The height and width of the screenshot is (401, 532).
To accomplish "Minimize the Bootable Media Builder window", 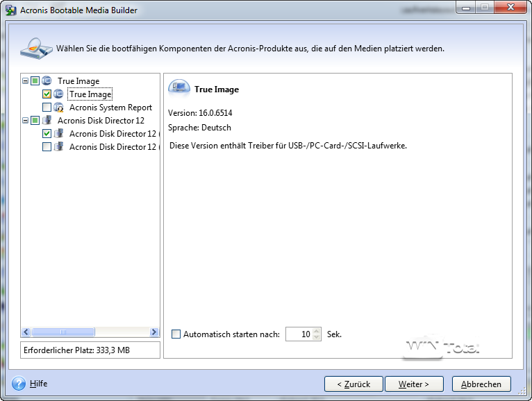I will 466,8.
